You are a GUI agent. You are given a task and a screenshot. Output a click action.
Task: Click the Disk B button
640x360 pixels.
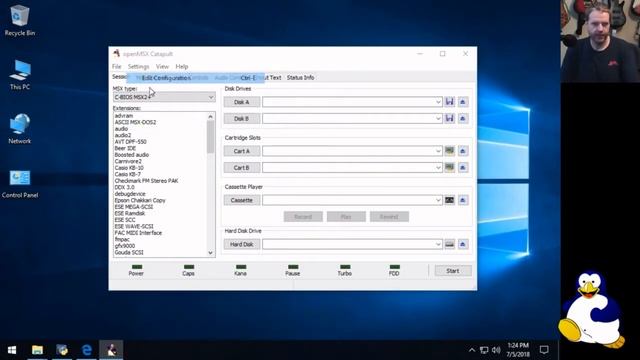(x=242, y=118)
